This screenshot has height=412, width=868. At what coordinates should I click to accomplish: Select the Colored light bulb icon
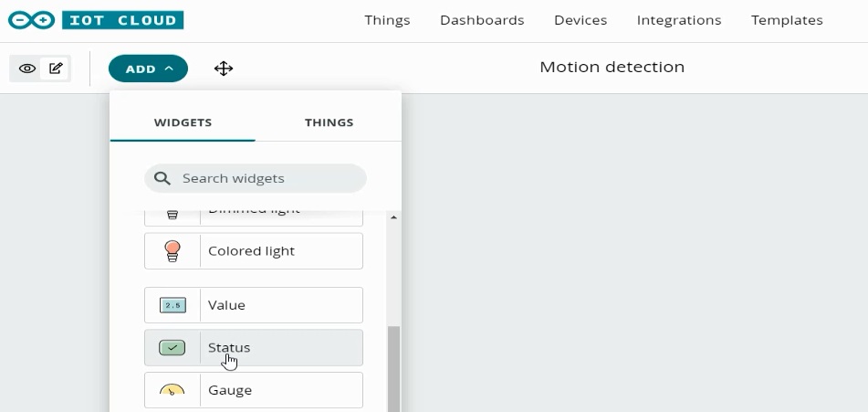[x=173, y=251]
